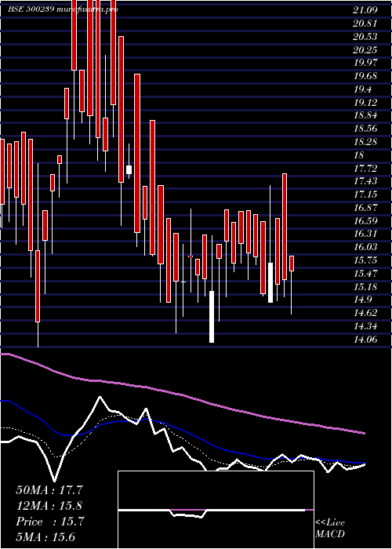Screen dimensions: 392x549
Task: Click the pink 50MA line
Action: tap(182, 394)
